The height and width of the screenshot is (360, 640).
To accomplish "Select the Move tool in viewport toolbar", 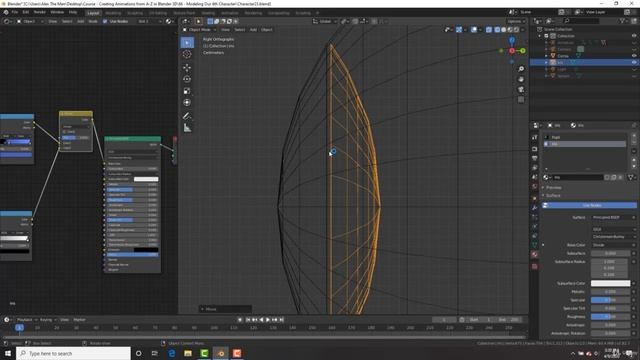I will click(187, 68).
